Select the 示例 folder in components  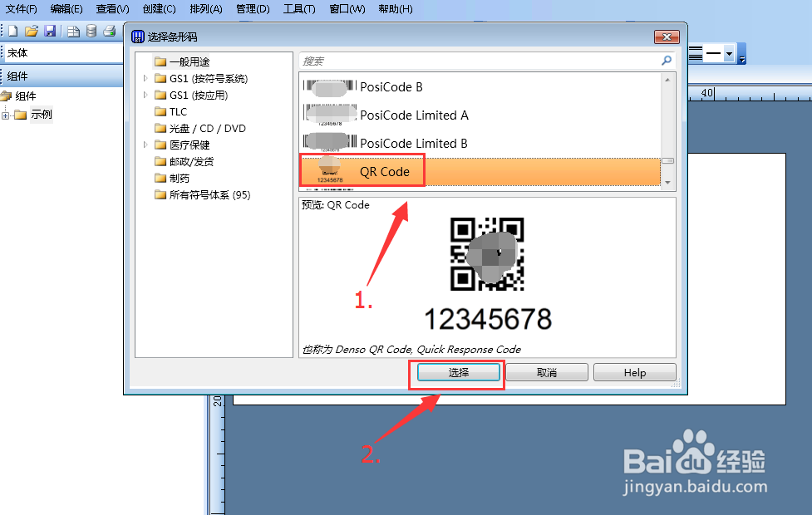34,115
